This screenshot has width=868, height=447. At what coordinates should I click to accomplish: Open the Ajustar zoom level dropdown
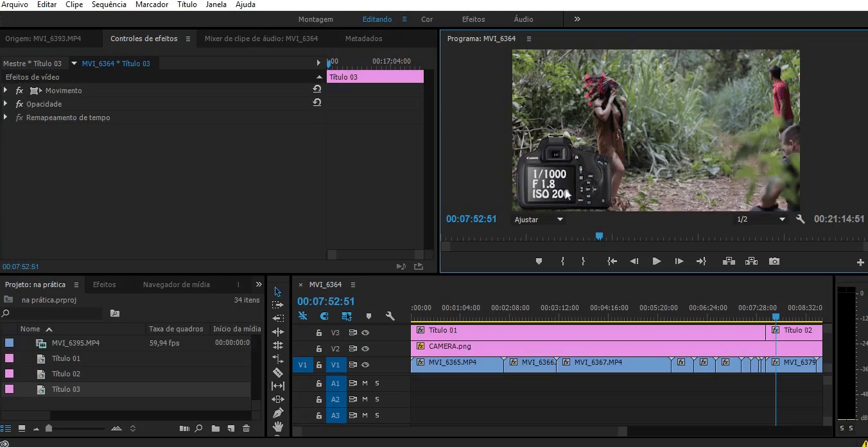point(539,219)
